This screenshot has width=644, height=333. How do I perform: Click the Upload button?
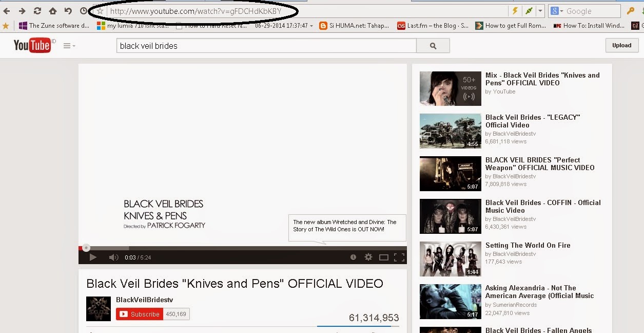click(621, 45)
